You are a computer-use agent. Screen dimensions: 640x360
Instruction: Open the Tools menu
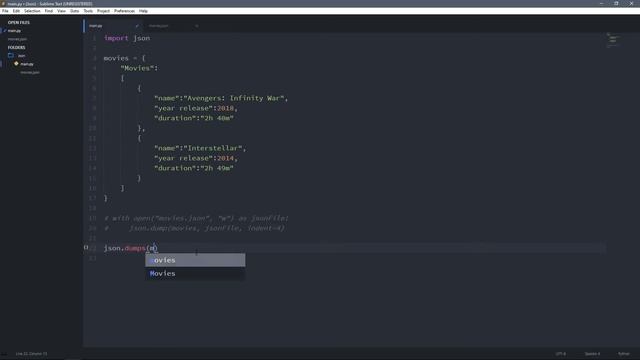pyautogui.click(x=88, y=11)
